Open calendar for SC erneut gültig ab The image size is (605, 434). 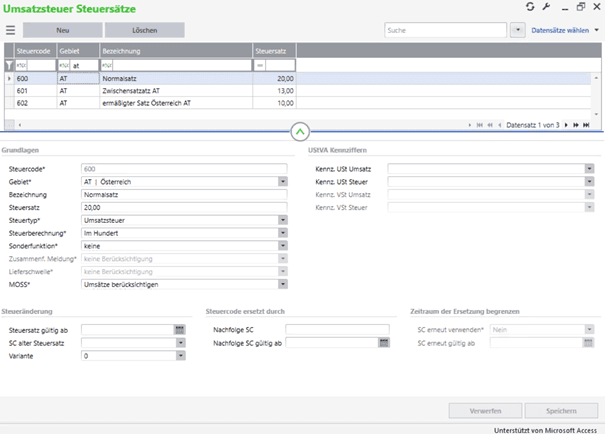(588, 343)
